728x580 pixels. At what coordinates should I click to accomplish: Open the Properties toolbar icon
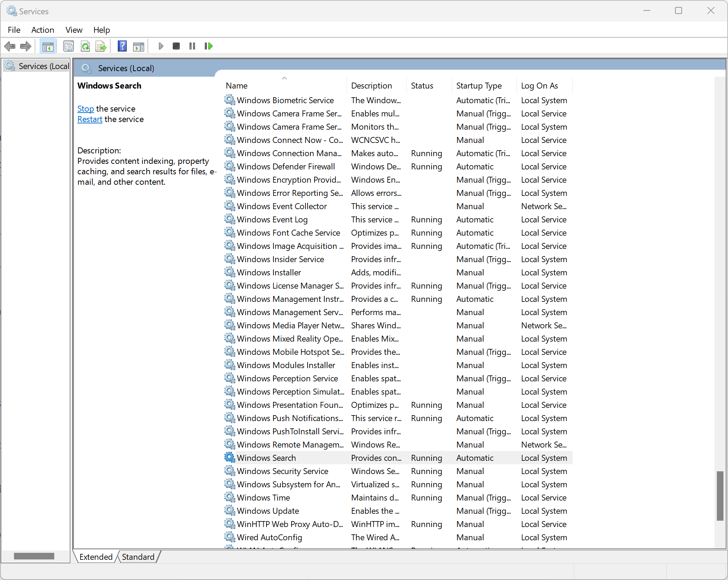click(x=69, y=46)
